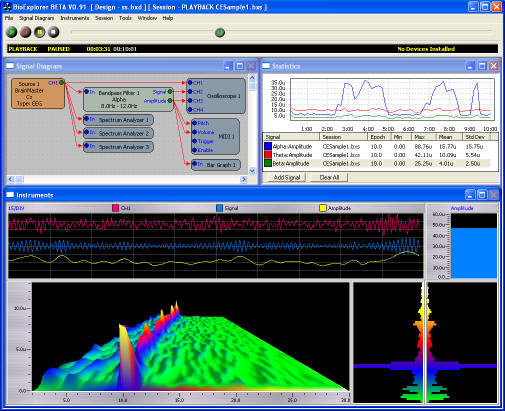This screenshot has height=411, width=505.
Task: Stop the session with the stop button
Action: (x=54, y=32)
